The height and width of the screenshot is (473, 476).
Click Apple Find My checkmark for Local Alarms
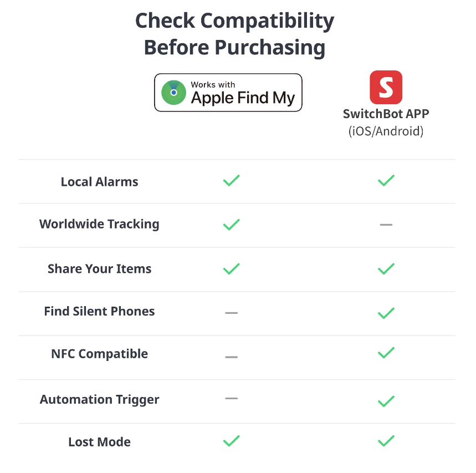(x=231, y=181)
